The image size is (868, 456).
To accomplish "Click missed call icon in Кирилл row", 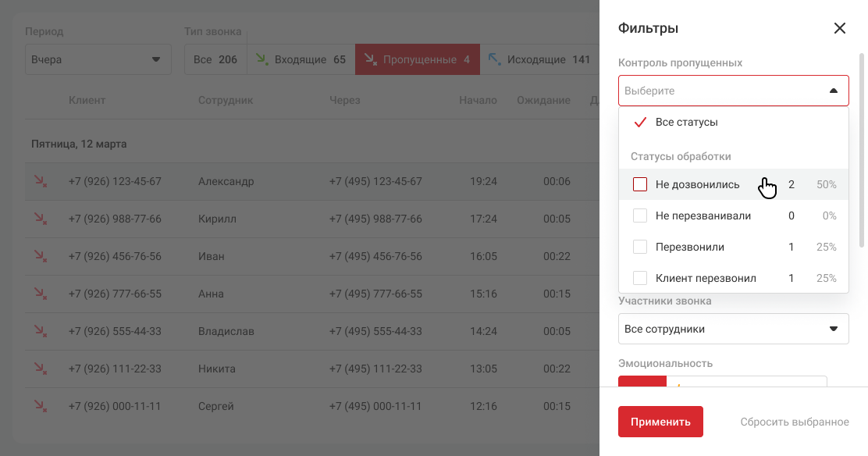I will [x=40, y=219].
